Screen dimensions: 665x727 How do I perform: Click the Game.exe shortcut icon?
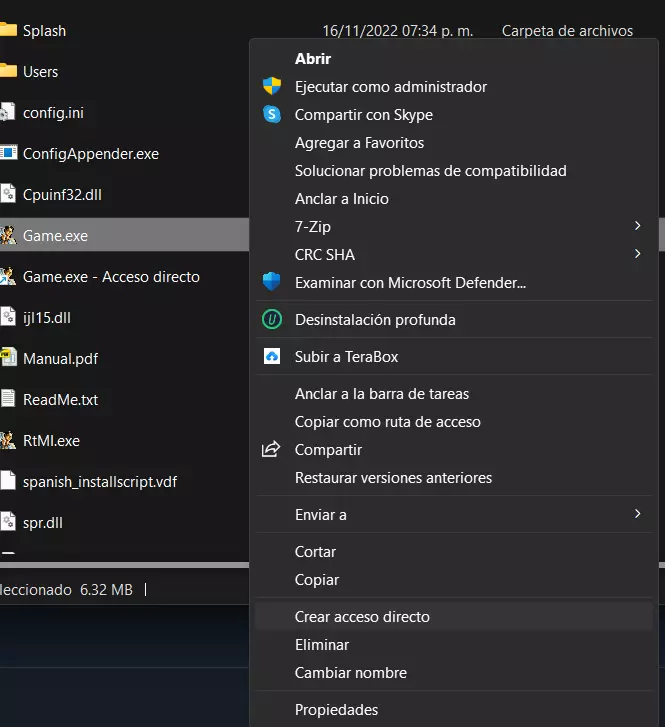pyautogui.click(x=8, y=276)
